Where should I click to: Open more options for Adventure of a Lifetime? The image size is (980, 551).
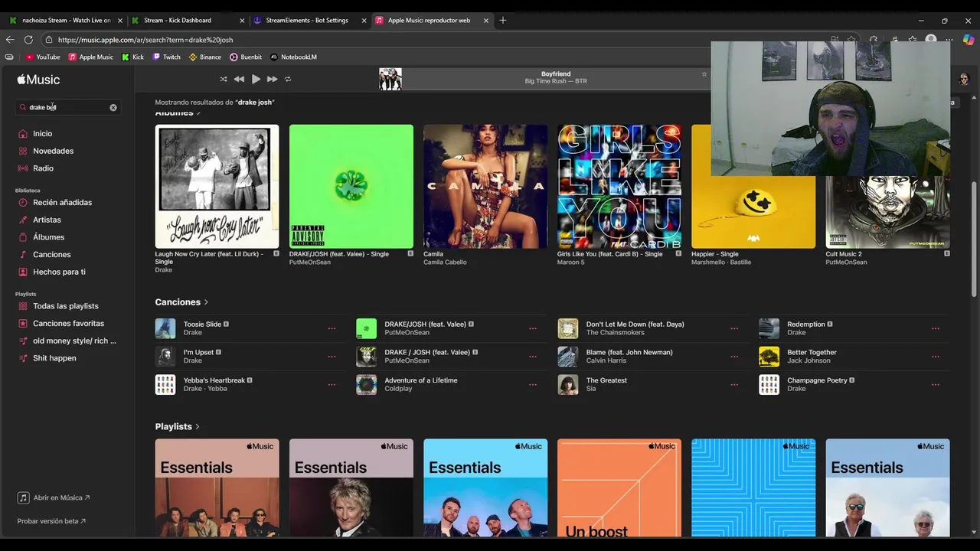(x=533, y=385)
